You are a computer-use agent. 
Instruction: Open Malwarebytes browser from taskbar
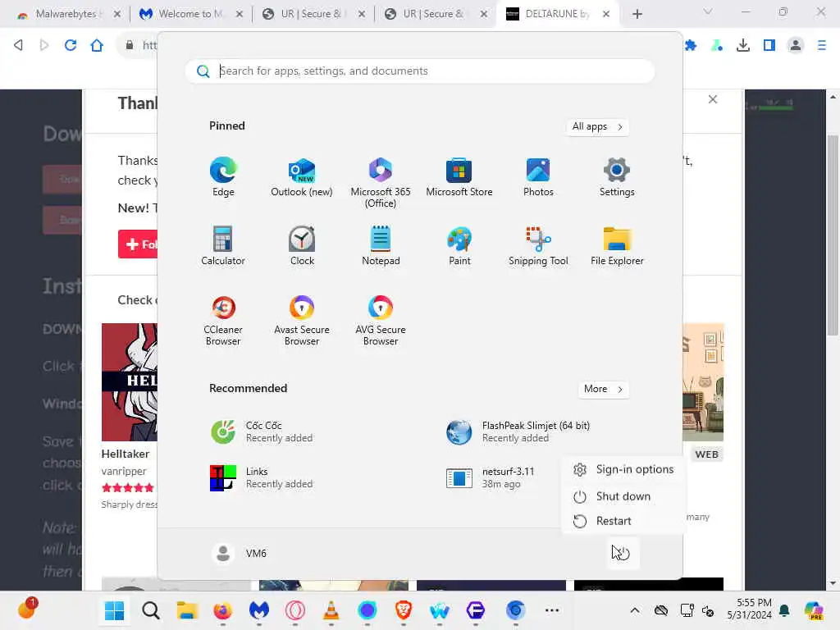(258, 610)
